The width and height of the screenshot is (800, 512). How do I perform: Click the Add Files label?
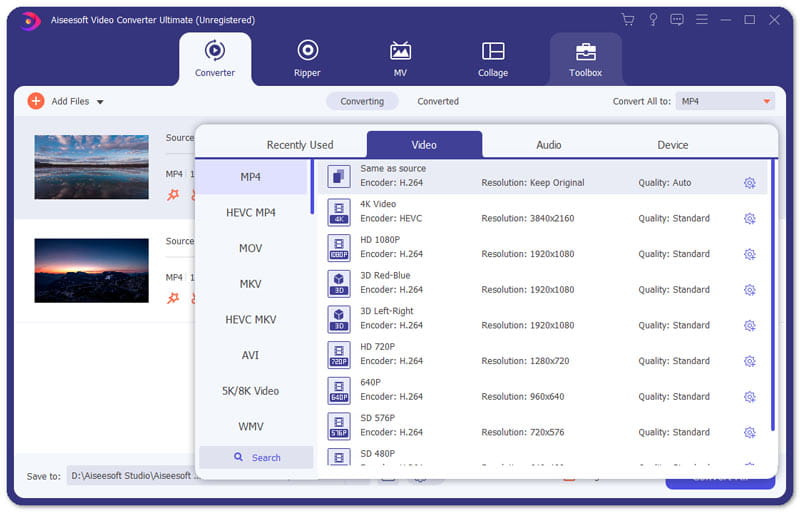point(70,101)
